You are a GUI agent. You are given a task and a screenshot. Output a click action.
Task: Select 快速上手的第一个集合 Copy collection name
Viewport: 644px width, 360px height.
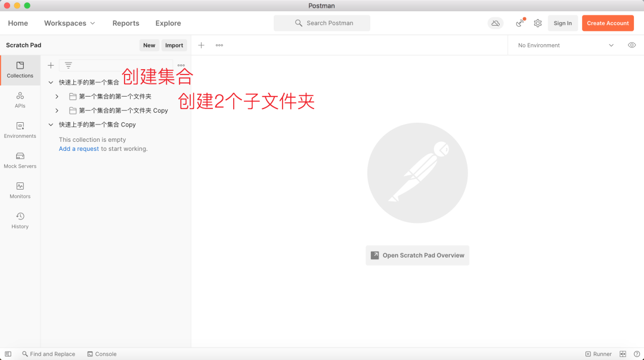point(97,125)
